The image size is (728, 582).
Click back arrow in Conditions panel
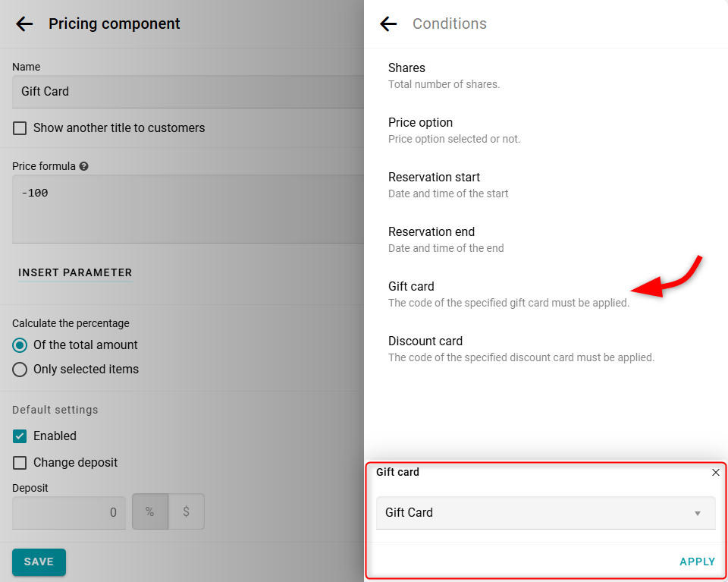pyautogui.click(x=388, y=24)
